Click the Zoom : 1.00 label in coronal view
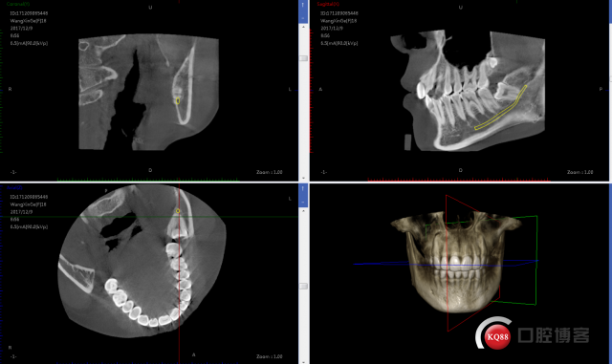 pos(270,172)
